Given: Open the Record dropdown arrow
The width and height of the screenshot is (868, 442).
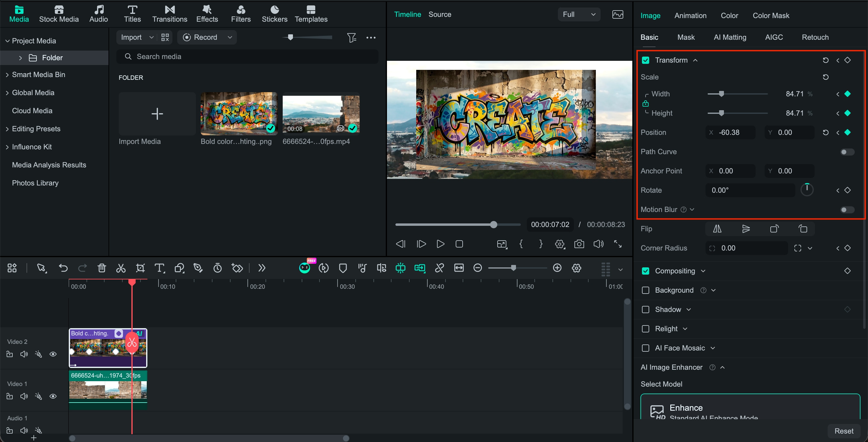Looking at the screenshot, I should click(230, 37).
